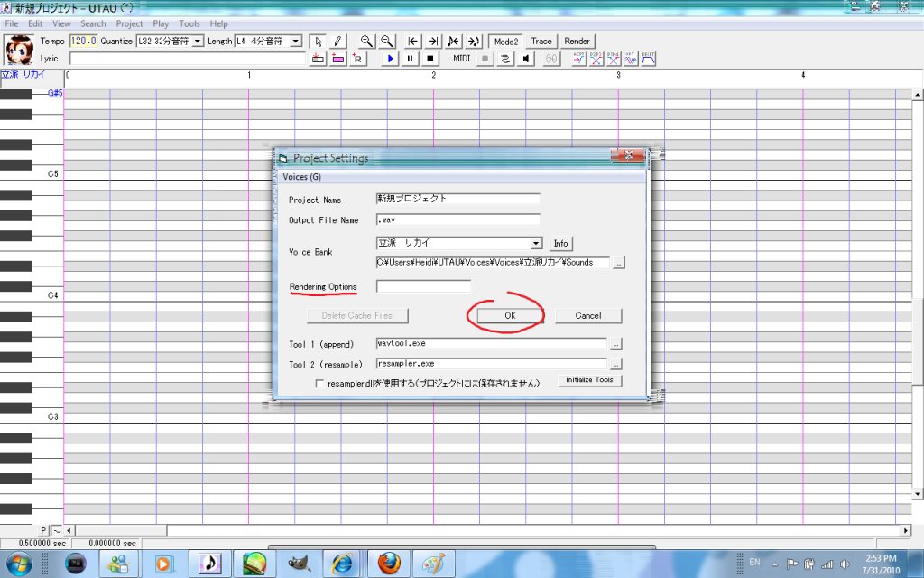The image size is (924, 578).
Task: Click the zoom out magnifier
Action: (386, 42)
